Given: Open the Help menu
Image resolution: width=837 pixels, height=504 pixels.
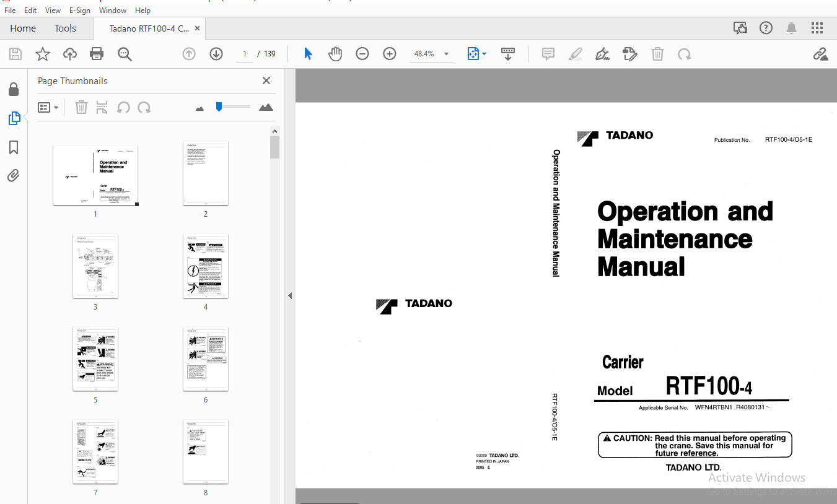Looking at the screenshot, I should [142, 11].
